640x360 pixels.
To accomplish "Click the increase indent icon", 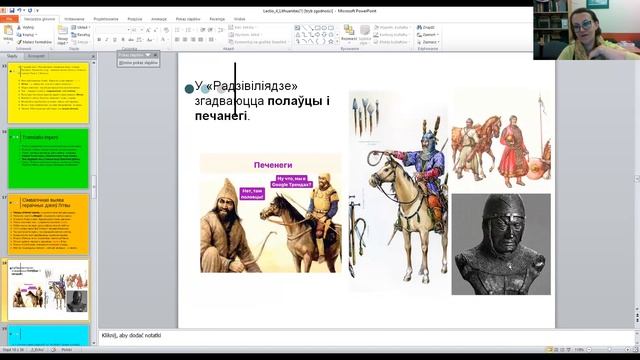I will click(210, 30).
